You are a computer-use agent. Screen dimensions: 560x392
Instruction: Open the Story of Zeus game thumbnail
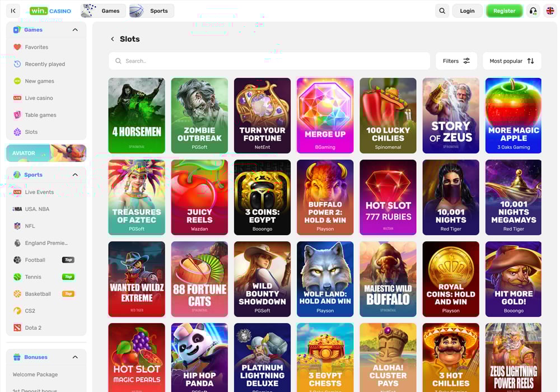[451, 115]
